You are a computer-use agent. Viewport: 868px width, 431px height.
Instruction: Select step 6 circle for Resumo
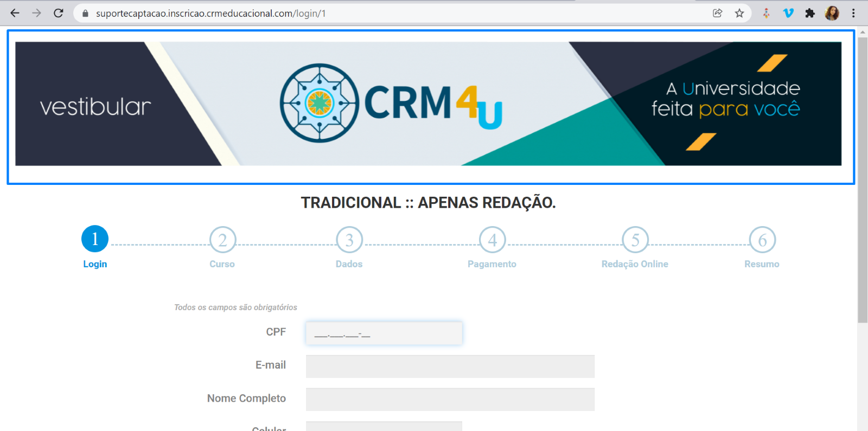(762, 240)
